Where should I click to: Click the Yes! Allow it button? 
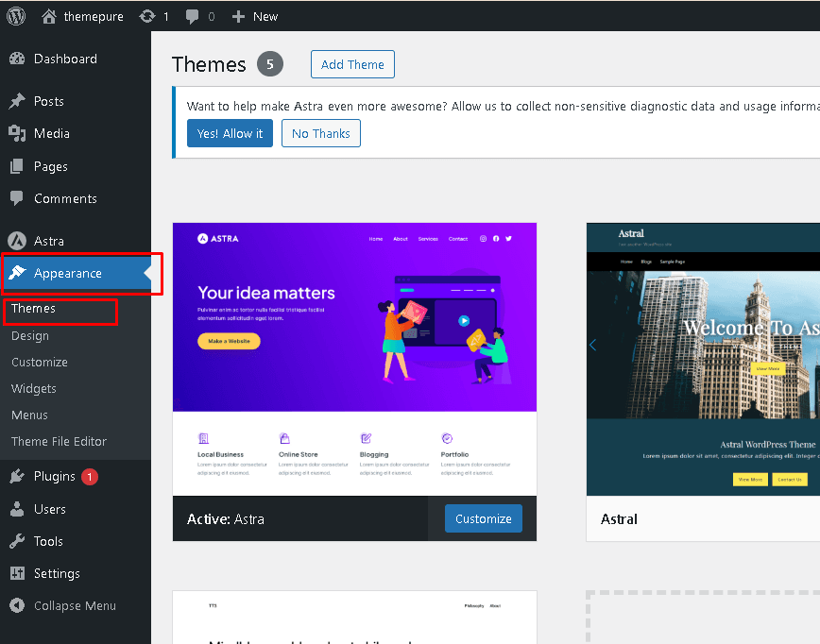tap(230, 133)
